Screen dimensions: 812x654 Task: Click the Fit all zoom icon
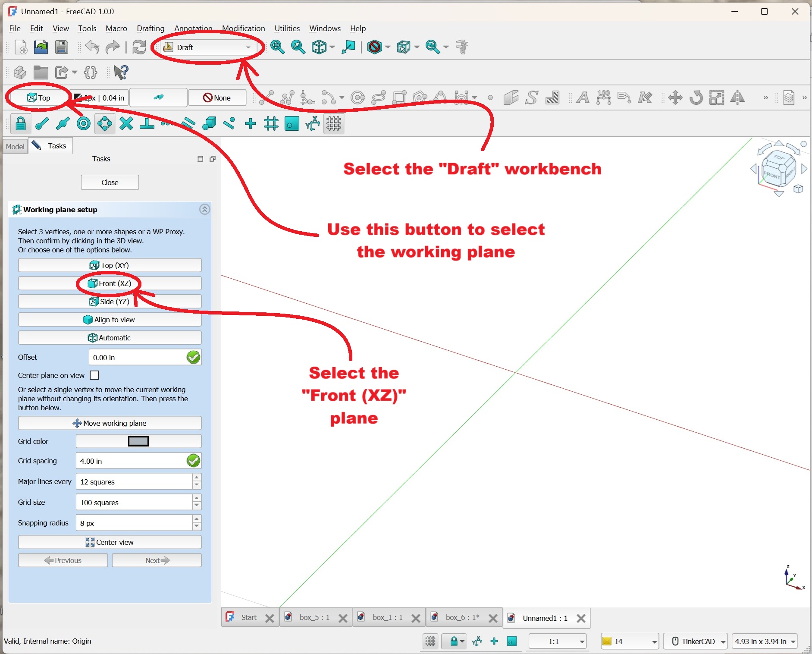[277, 47]
